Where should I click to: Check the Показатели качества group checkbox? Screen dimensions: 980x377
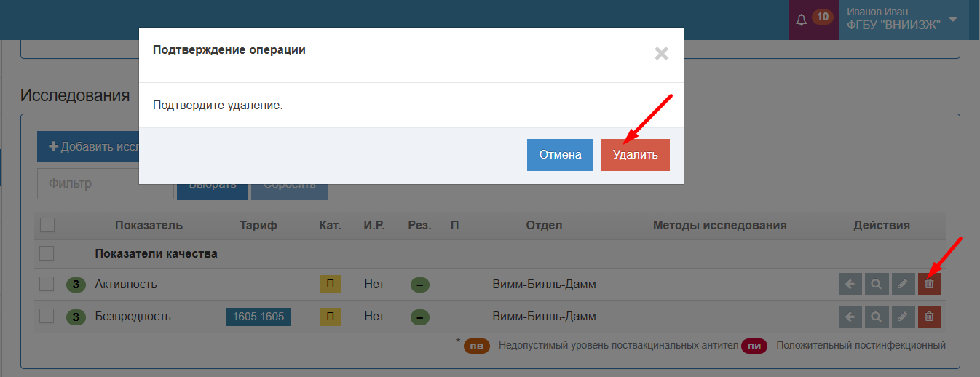point(47,253)
